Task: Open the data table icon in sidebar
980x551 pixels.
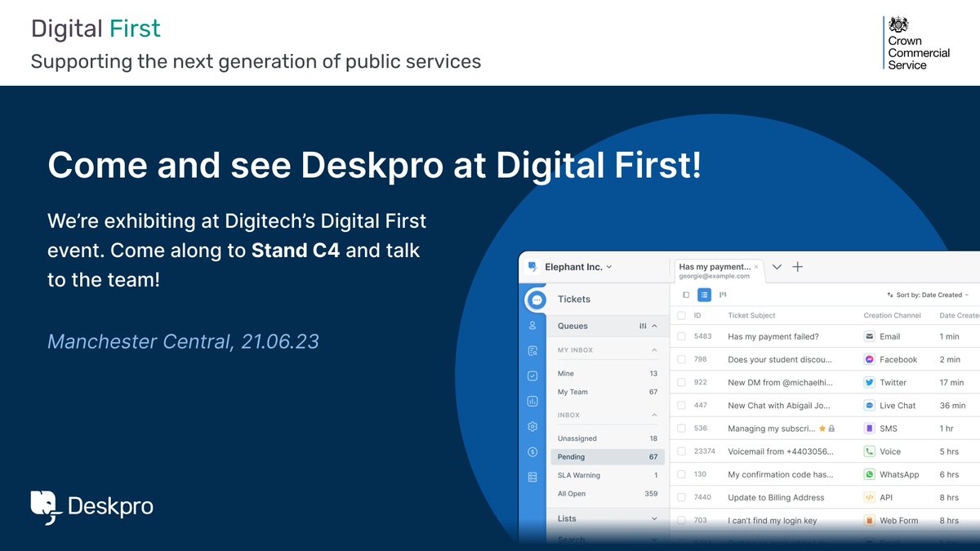Action: (x=532, y=477)
